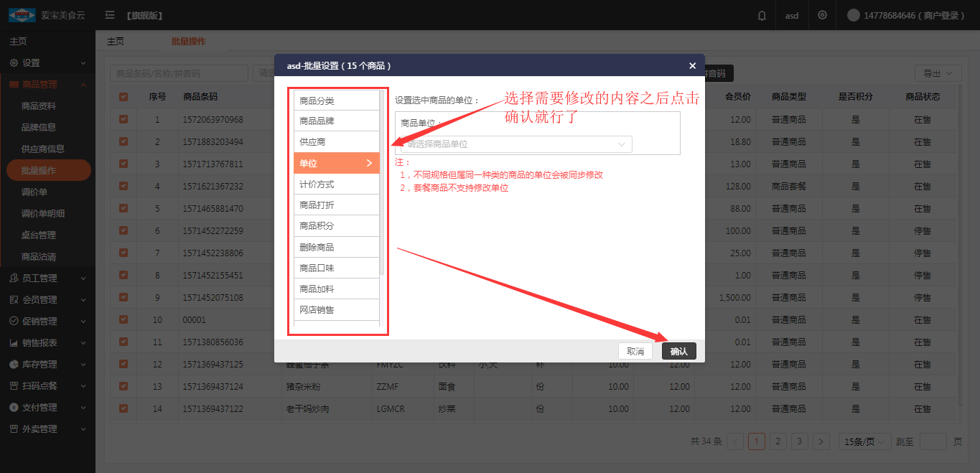The image size is (980, 473).
Task: Open the 导出 export dropdown
Action: point(938,73)
